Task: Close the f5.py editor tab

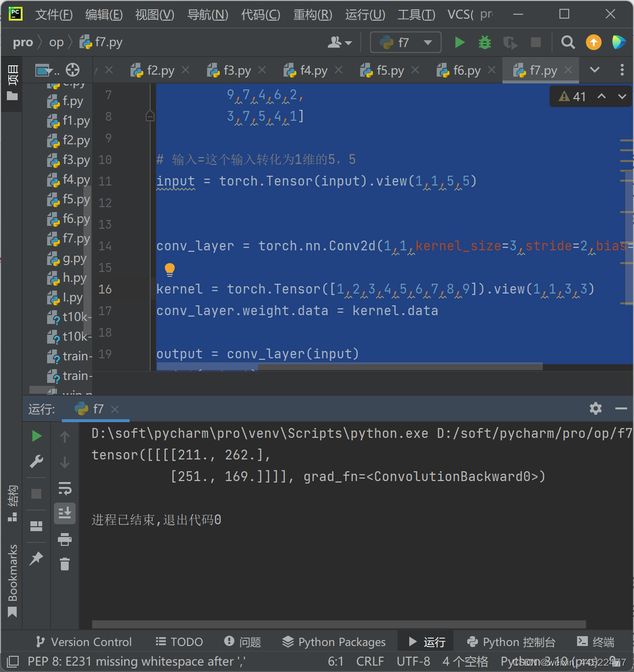Action: coord(415,70)
